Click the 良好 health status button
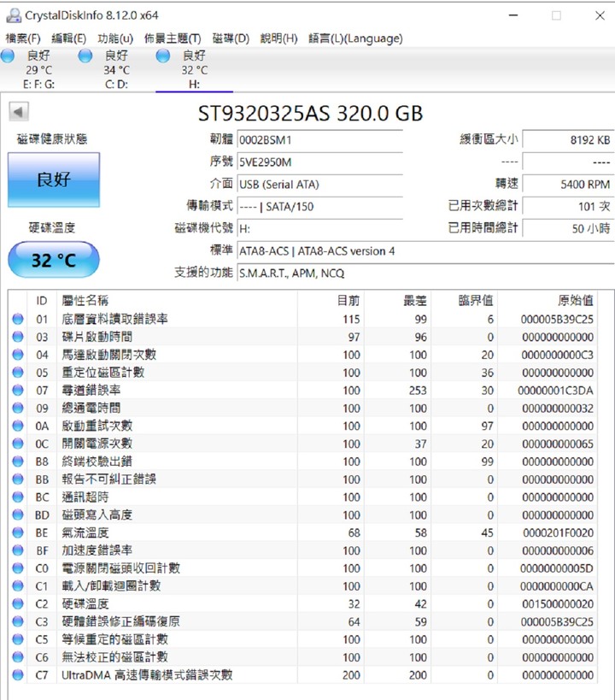 54,179
